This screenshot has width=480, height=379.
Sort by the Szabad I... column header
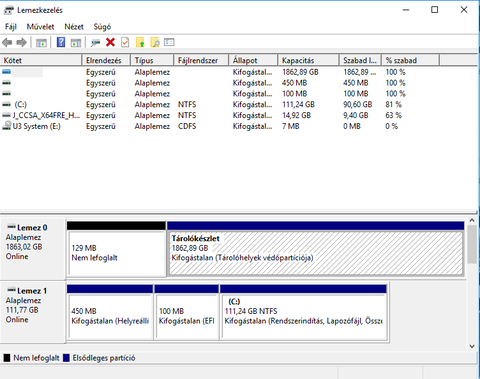click(361, 60)
